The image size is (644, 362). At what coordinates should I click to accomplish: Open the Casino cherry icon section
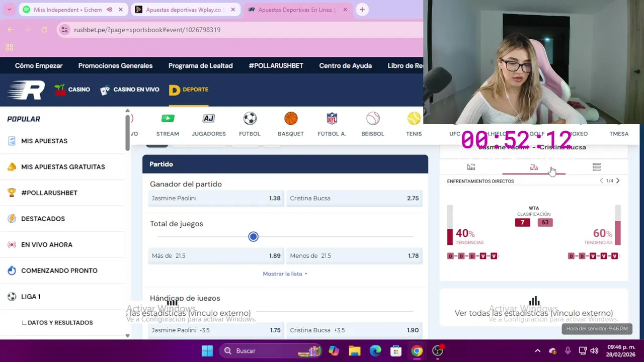(x=60, y=90)
